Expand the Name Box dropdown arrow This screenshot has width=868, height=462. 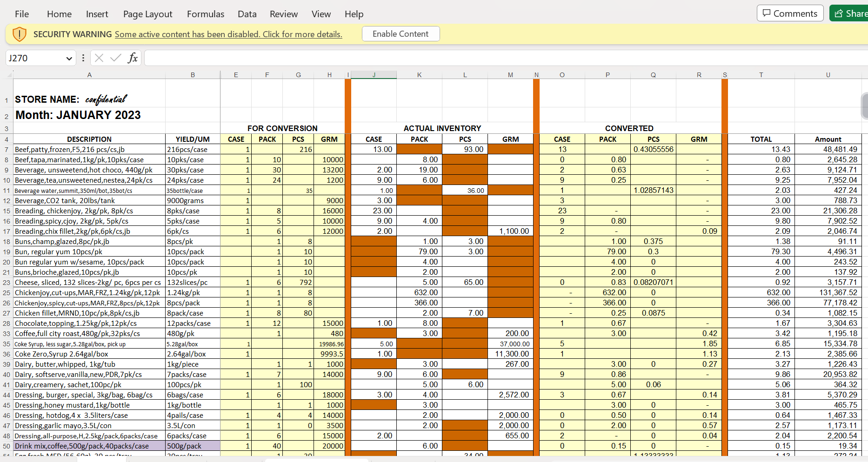tap(69, 59)
